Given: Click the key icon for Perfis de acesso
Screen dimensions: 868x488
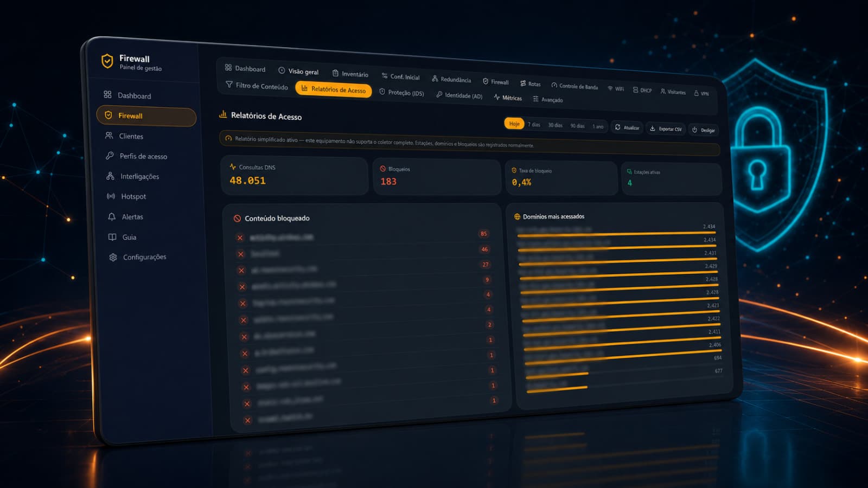Looking at the screenshot, I should 110,156.
